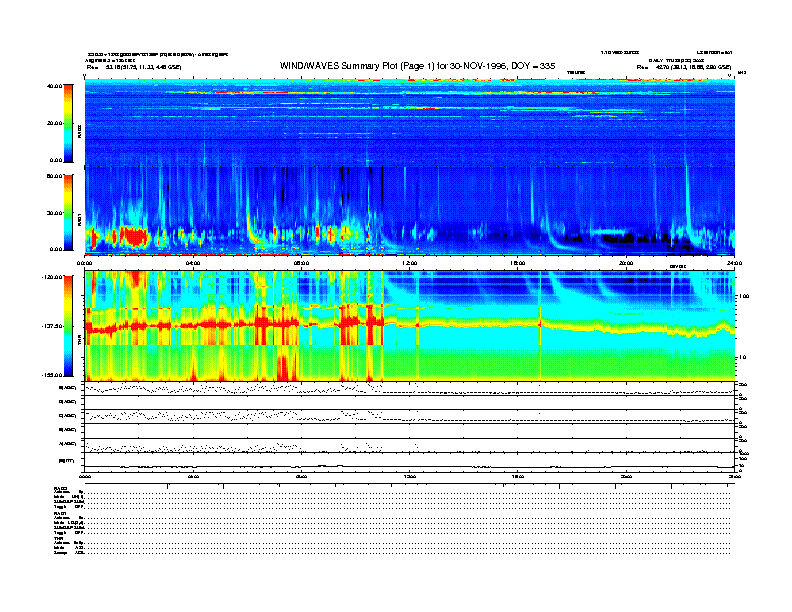Click the TNR vertical axis label
792x612 pixels.
79,342
